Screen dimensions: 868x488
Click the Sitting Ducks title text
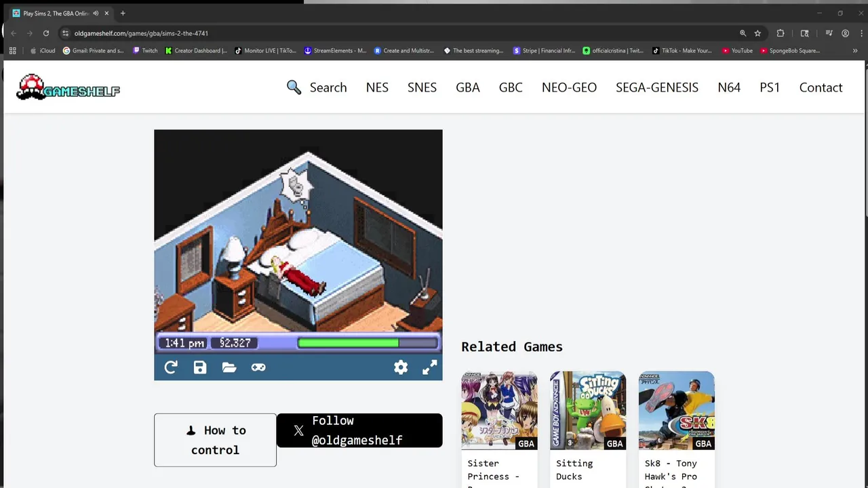(574, 470)
